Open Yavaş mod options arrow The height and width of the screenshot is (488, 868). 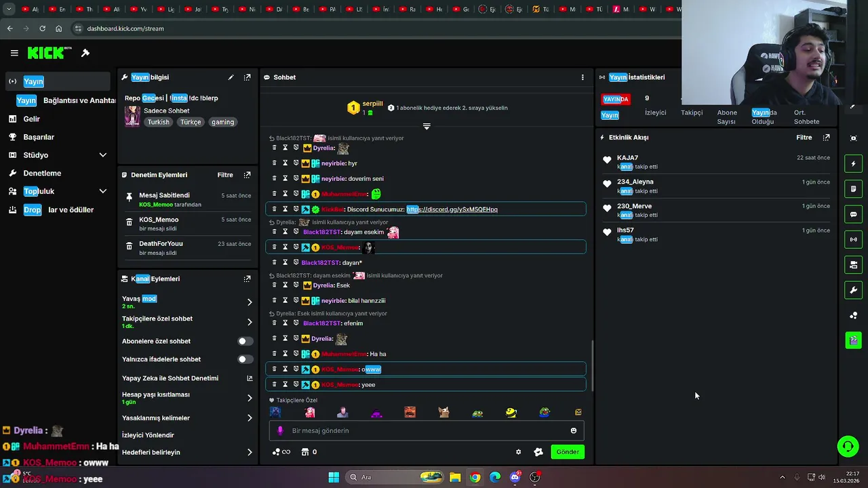coord(250,302)
